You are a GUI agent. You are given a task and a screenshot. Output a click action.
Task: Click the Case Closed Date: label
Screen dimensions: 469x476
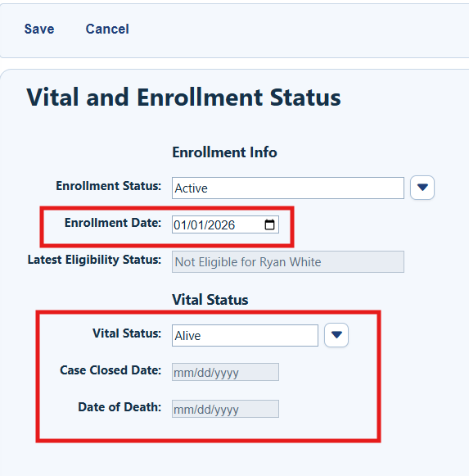coord(110,370)
